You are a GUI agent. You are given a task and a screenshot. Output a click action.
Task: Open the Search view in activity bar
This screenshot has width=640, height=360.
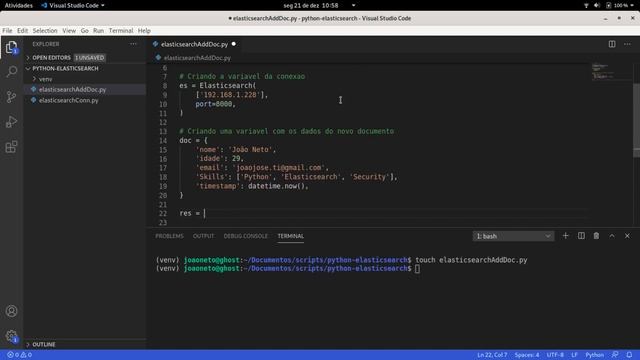(11, 72)
